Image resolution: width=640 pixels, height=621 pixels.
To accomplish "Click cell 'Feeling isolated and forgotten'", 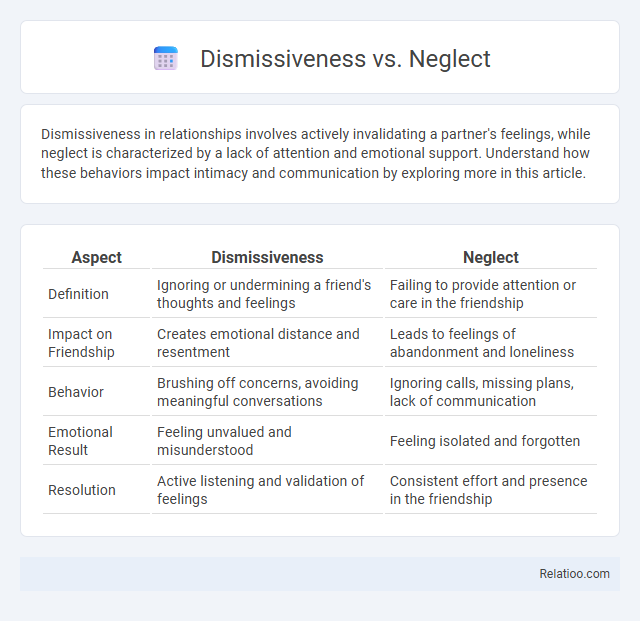I will [491, 441].
